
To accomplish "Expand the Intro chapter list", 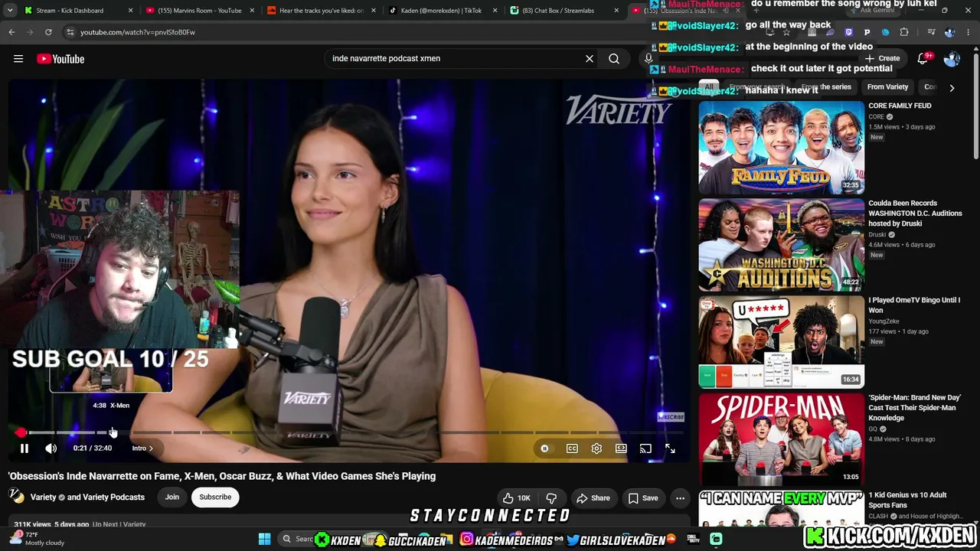I will click(x=142, y=448).
